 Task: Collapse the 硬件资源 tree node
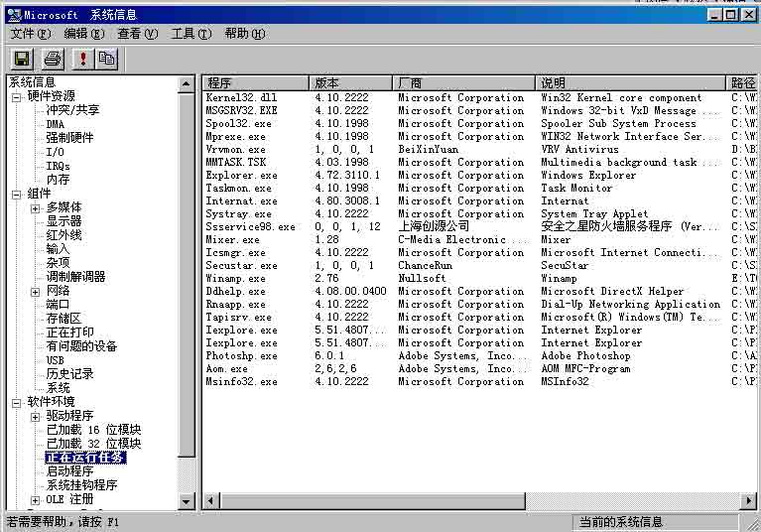[x=17, y=97]
